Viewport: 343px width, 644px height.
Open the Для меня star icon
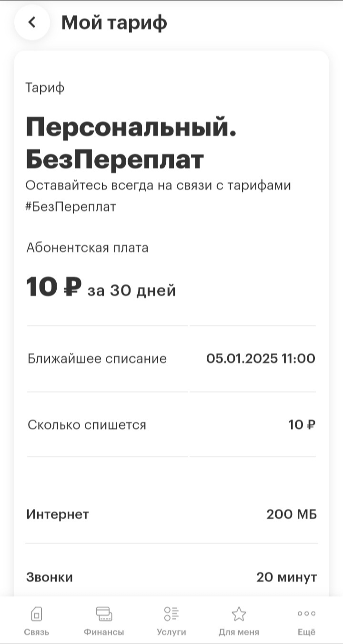[239, 614]
